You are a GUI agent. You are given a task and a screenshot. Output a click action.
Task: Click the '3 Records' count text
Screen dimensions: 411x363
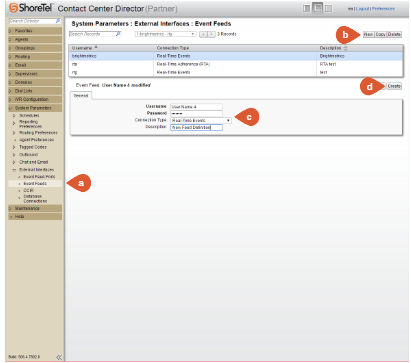(227, 34)
